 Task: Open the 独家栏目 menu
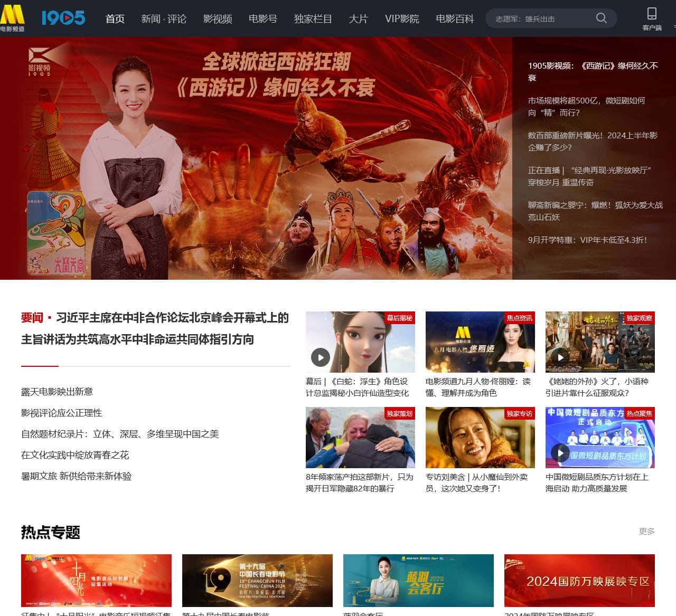(x=313, y=19)
